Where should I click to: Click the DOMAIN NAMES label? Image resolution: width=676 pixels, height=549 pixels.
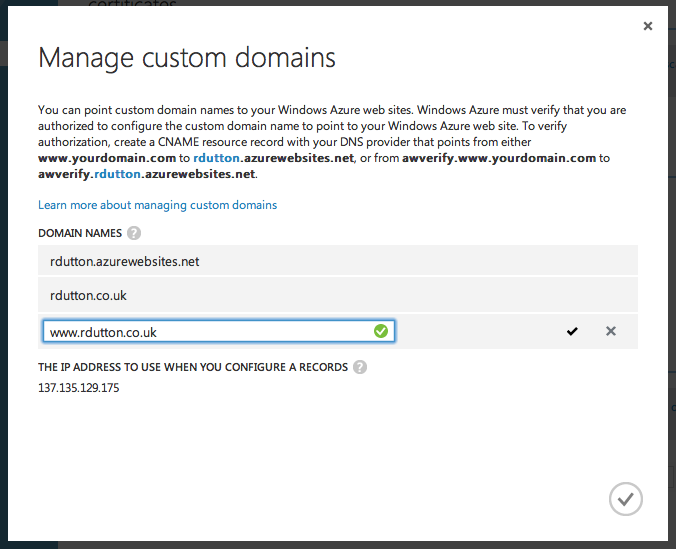[80, 233]
